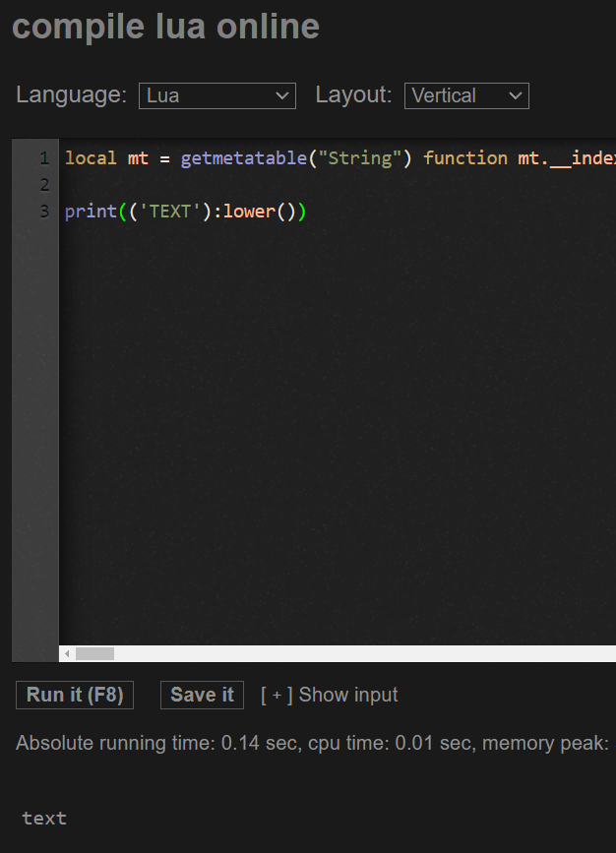Click on code line 1 starting with local mt
The height and width of the screenshot is (853, 616).
[340, 158]
